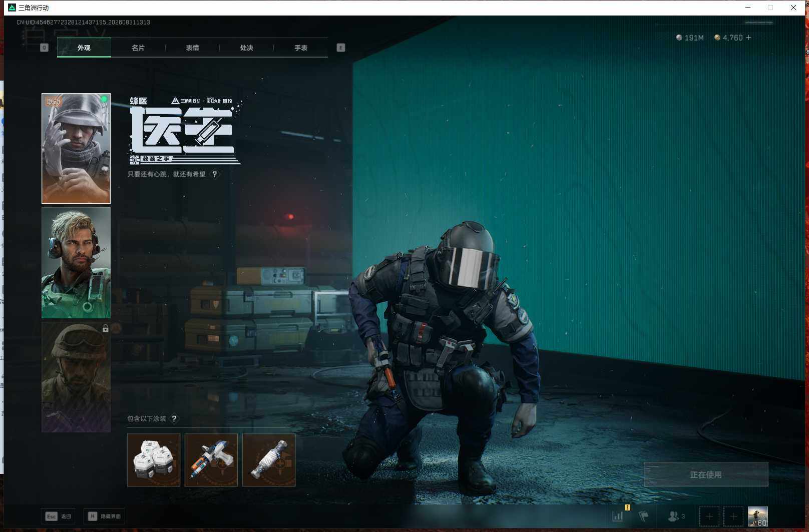
Task: Minimize the 三角洲行动 window
Action: point(748,8)
